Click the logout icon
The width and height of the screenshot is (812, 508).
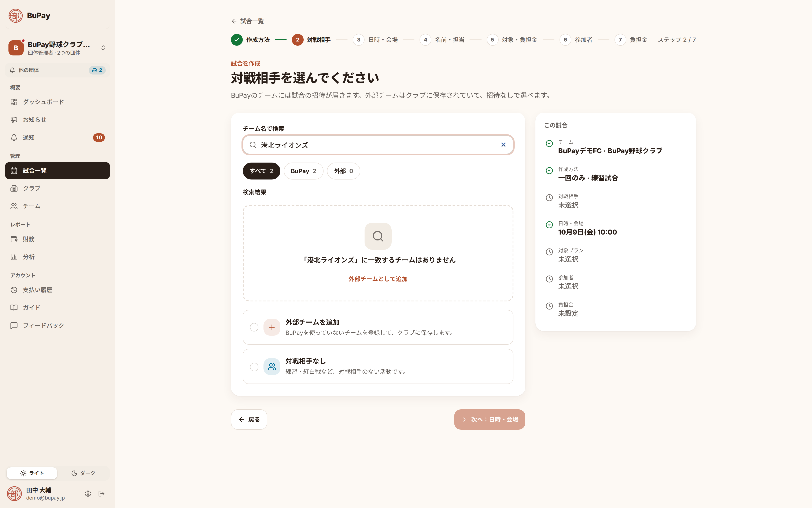101,494
